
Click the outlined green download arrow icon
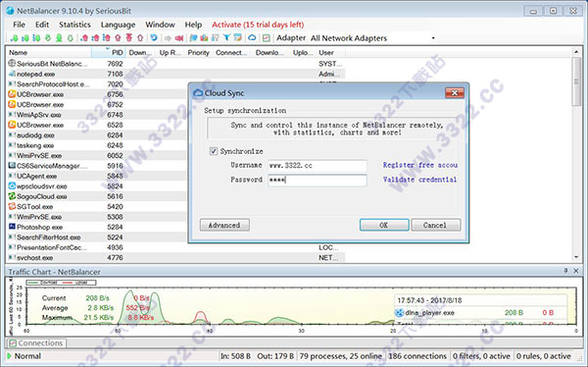point(71,38)
